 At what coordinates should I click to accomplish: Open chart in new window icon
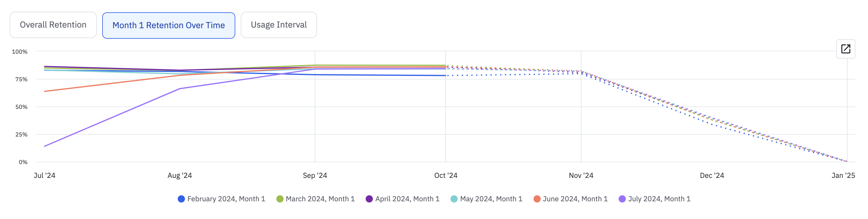tap(846, 49)
